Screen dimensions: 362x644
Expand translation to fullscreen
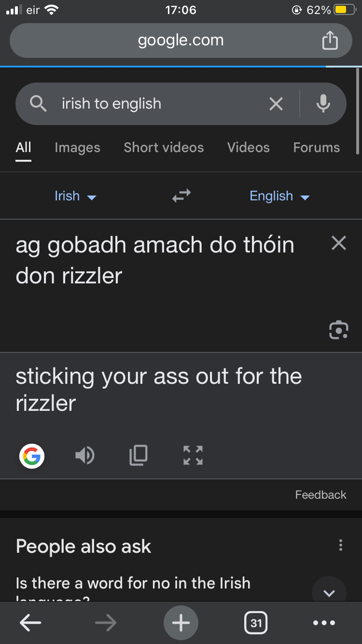pyautogui.click(x=193, y=455)
